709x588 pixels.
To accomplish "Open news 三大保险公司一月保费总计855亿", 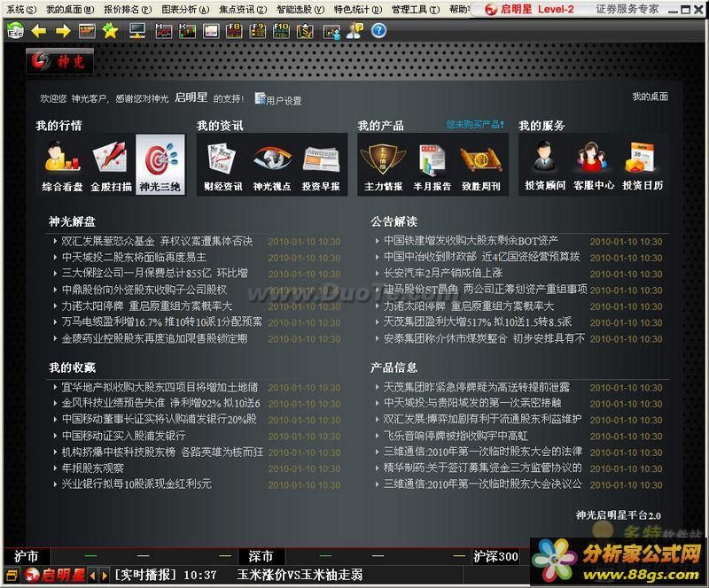I will pyautogui.click(x=154, y=274).
